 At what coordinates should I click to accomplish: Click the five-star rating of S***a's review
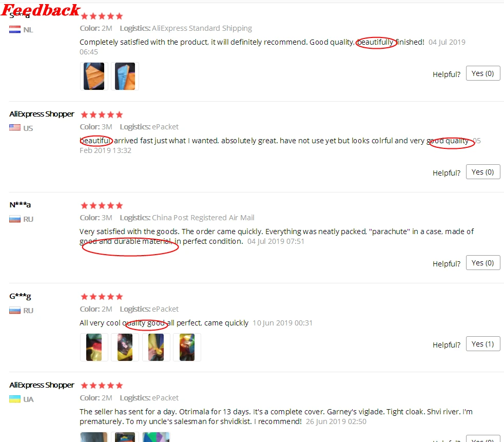point(102,16)
